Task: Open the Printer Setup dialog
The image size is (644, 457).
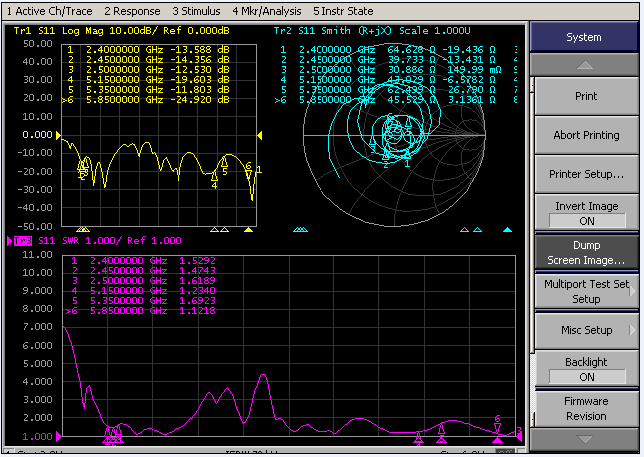Action: (586, 174)
